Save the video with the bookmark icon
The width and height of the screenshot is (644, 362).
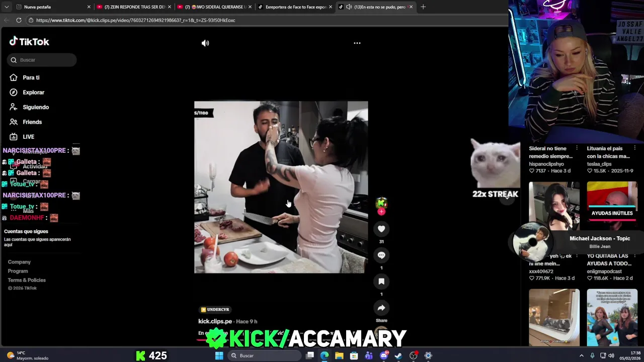pyautogui.click(x=381, y=282)
